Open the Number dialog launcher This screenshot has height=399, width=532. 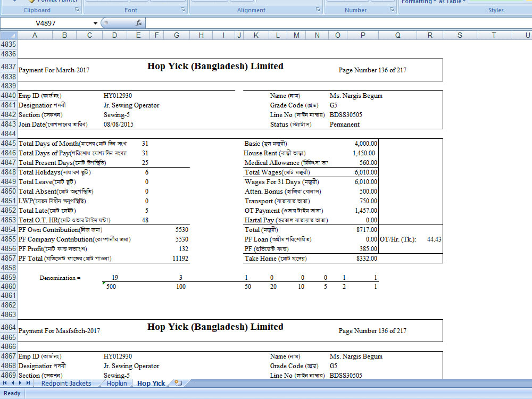click(x=392, y=10)
